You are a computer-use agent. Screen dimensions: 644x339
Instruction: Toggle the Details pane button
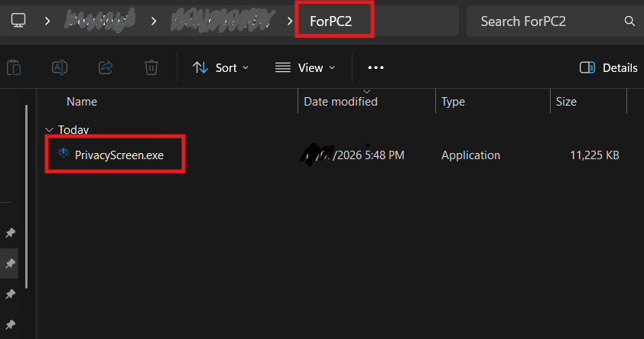pyautogui.click(x=608, y=68)
